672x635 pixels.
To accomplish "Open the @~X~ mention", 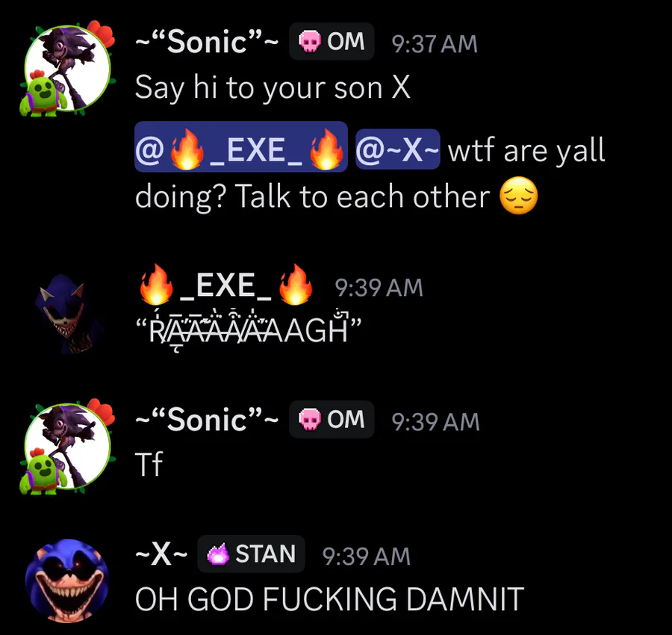I will click(x=398, y=149).
